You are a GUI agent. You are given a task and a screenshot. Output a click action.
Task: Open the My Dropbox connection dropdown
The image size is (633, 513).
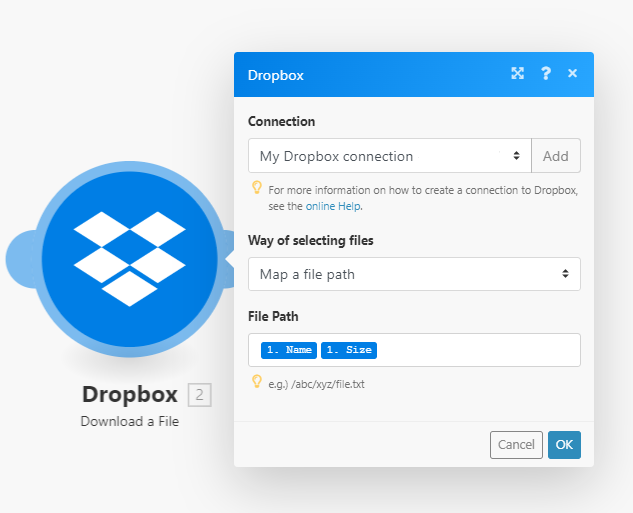(389, 156)
